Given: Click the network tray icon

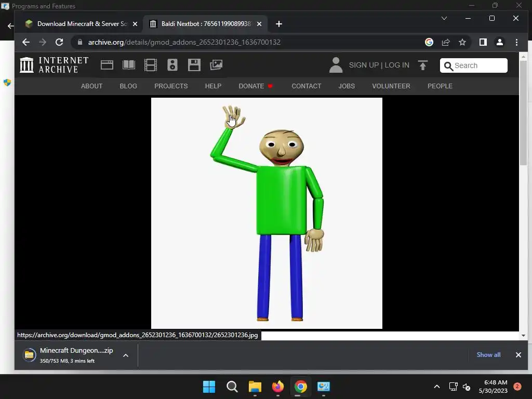Looking at the screenshot, I should tap(453, 387).
